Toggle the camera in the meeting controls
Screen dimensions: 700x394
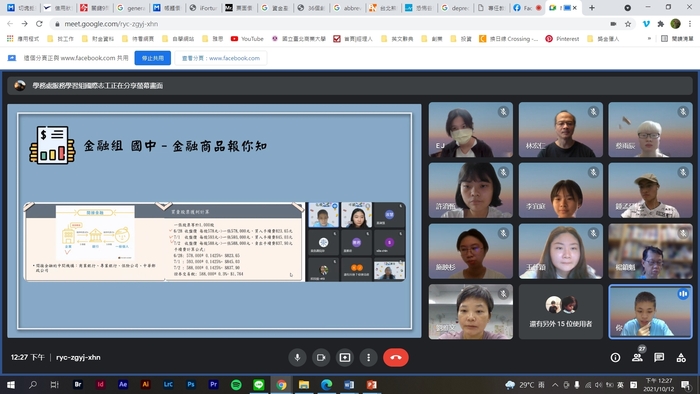pos(321,357)
